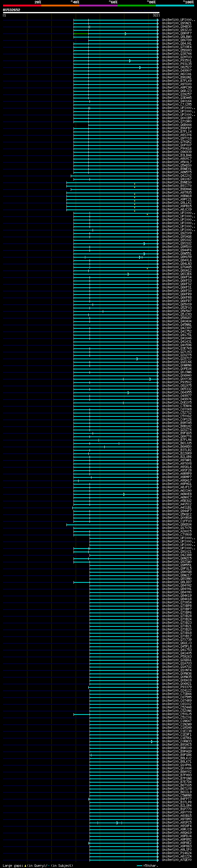
Task: Click the UniRef100_A9P8E2 label
Action: pos(176,843)
